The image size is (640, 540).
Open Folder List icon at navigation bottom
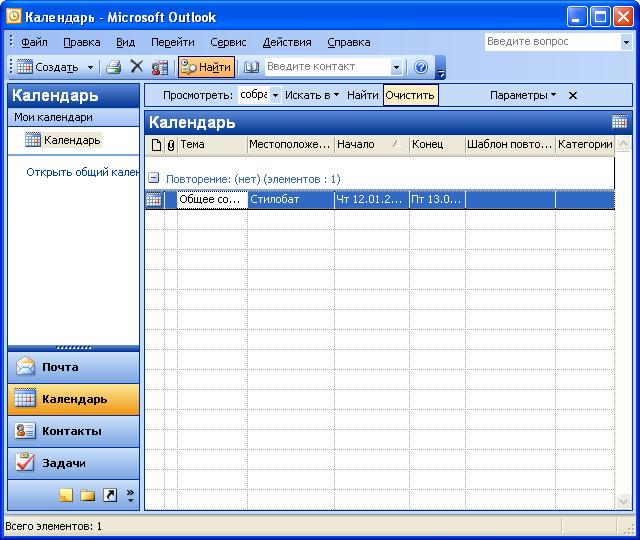87,495
